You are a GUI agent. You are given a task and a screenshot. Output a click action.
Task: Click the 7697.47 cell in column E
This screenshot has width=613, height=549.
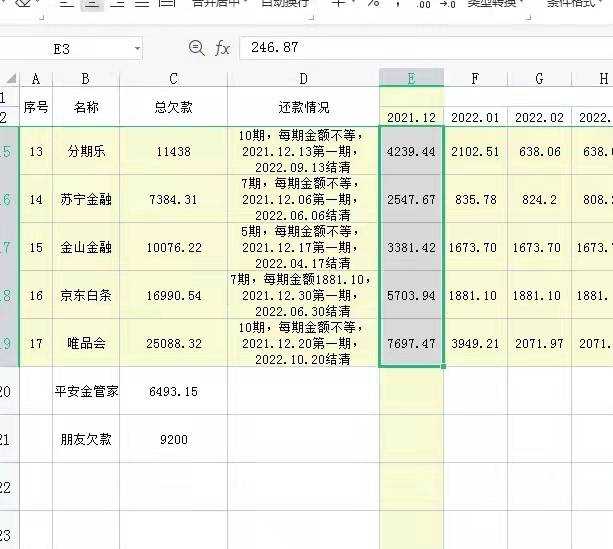411,343
